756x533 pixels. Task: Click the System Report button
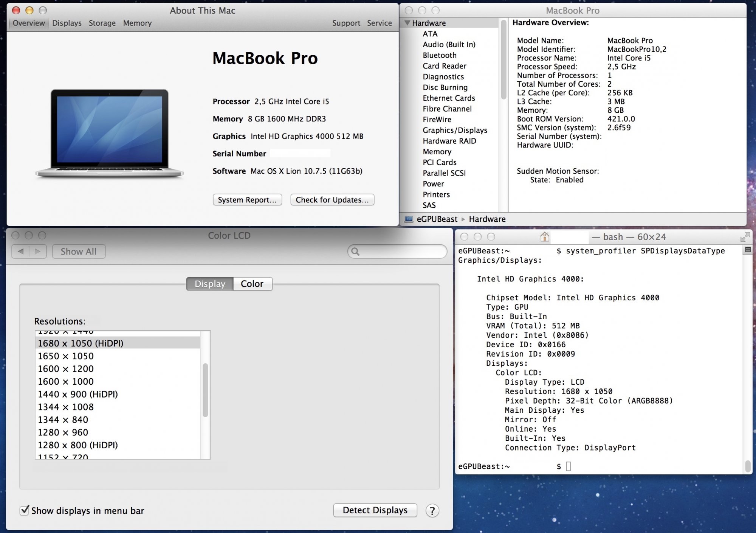[247, 200]
